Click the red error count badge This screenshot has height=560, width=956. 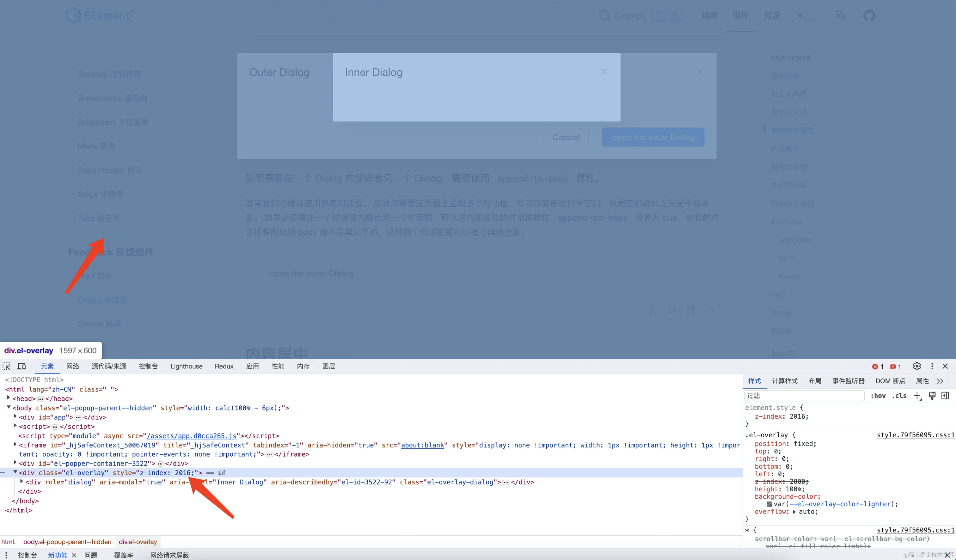878,366
